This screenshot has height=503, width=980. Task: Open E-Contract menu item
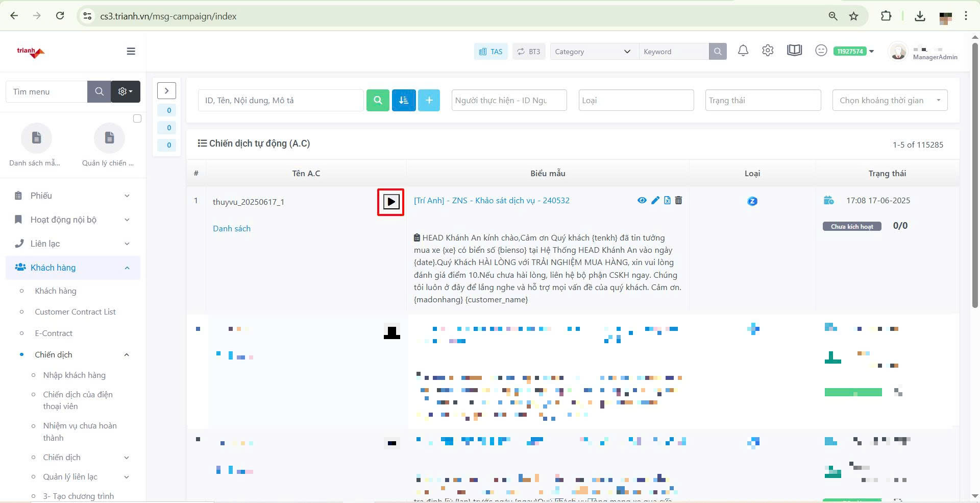(x=54, y=333)
